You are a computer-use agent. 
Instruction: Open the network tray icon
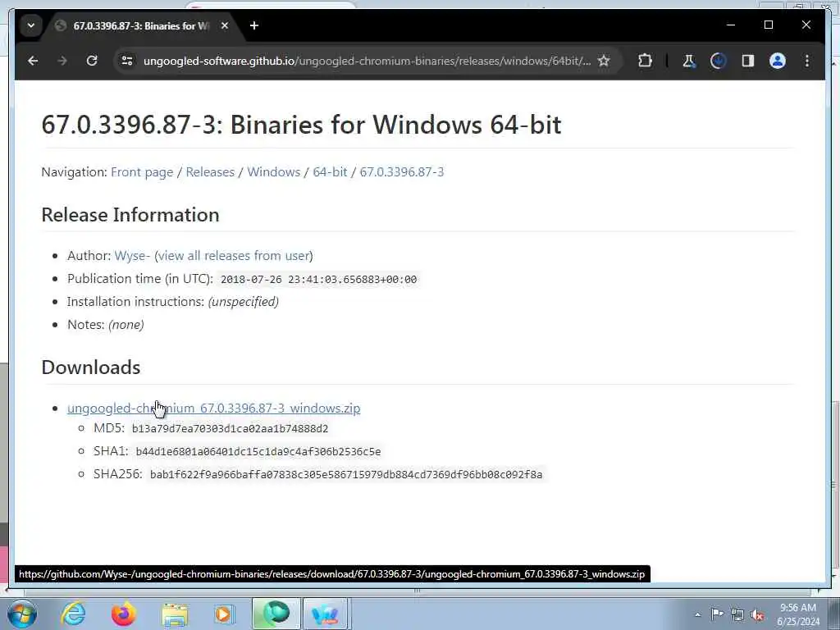click(737, 614)
